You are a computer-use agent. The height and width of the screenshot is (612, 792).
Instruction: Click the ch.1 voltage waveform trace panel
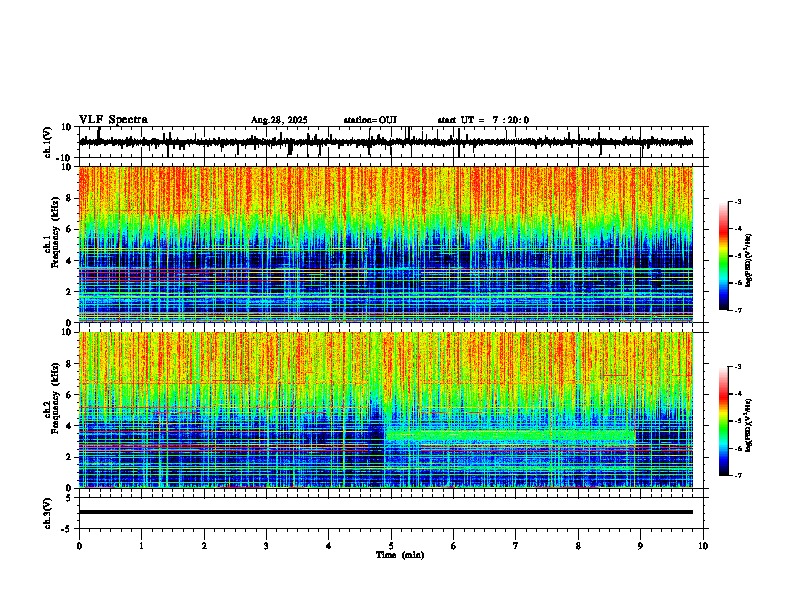pos(393,142)
